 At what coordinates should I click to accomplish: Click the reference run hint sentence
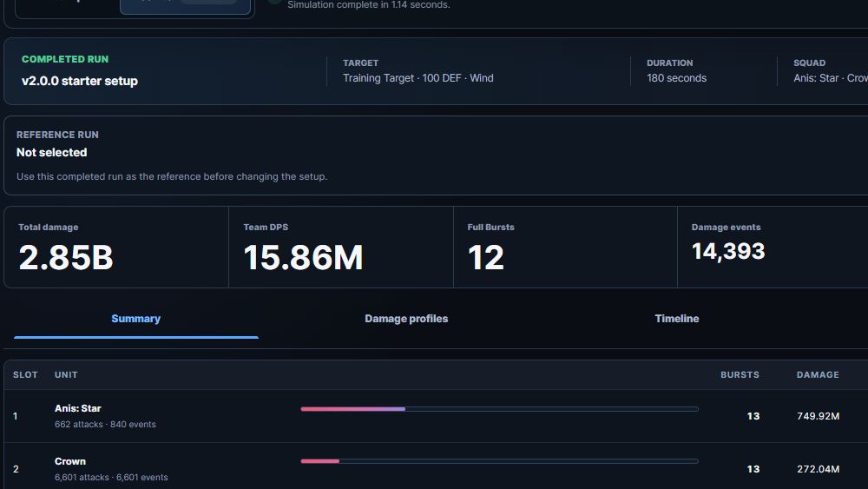172,176
